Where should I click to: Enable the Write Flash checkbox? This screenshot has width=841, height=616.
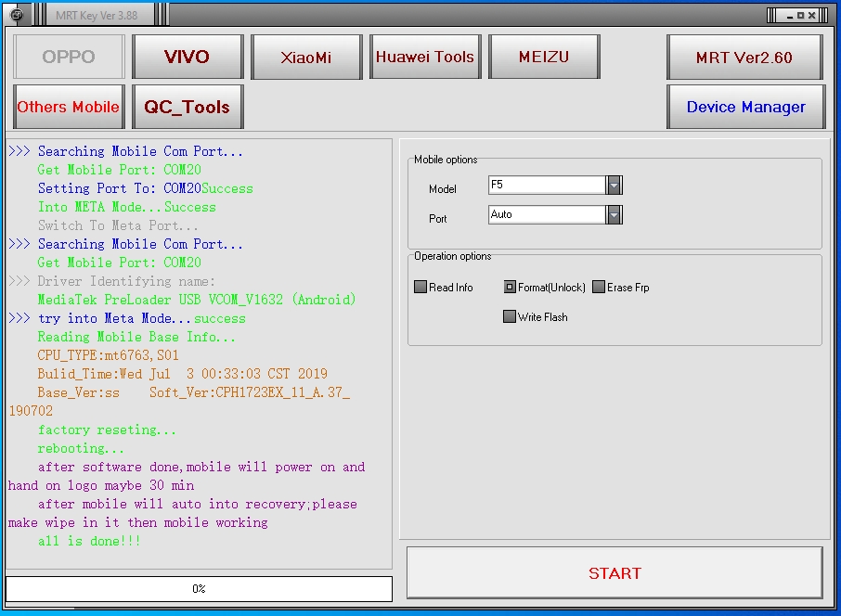tap(510, 316)
